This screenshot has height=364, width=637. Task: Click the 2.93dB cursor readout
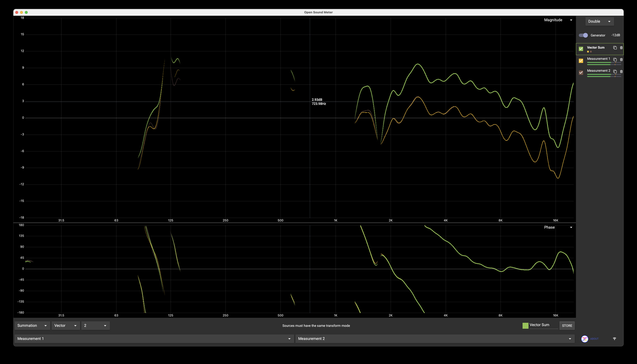click(317, 100)
